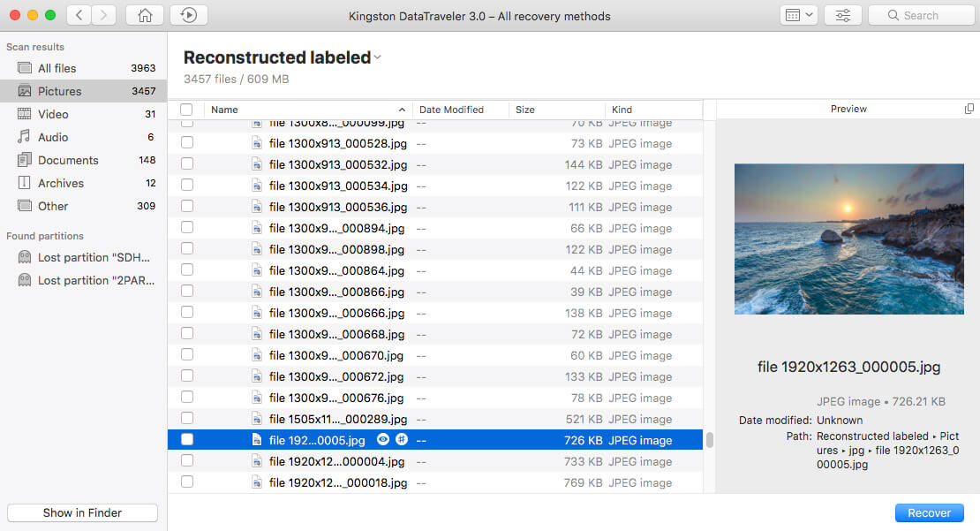Image resolution: width=980 pixels, height=531 pixels.
Task: Copy the preview image via the corner icon
Action: (x=968, y=108)
